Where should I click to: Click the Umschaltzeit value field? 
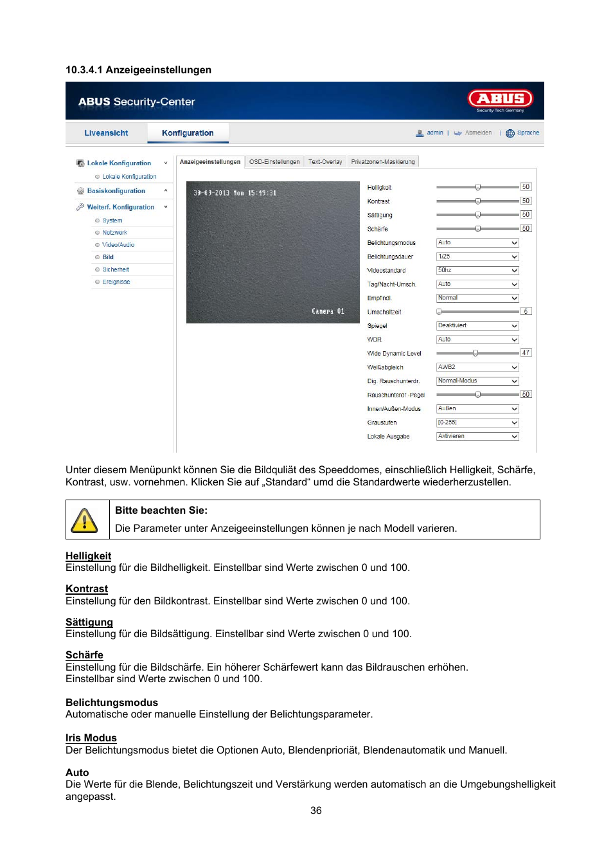[x=526, y=311]
